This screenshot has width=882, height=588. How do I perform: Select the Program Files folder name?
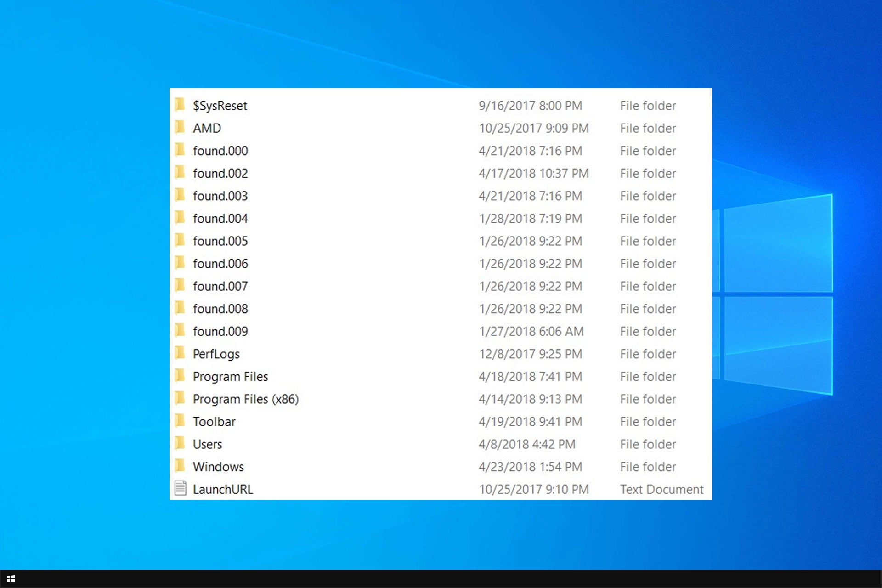[x=230, y=376]
